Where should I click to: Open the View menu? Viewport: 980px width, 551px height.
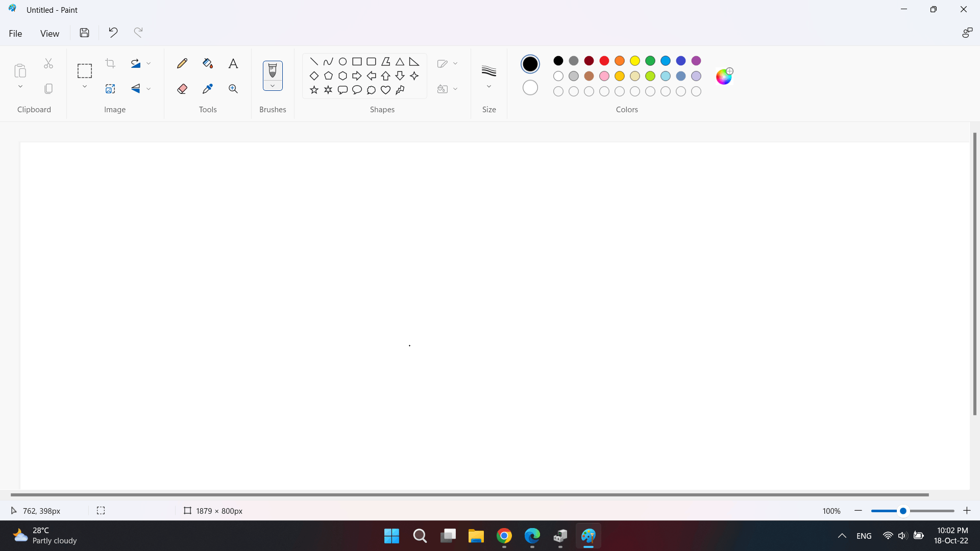[x=50, y=33]
